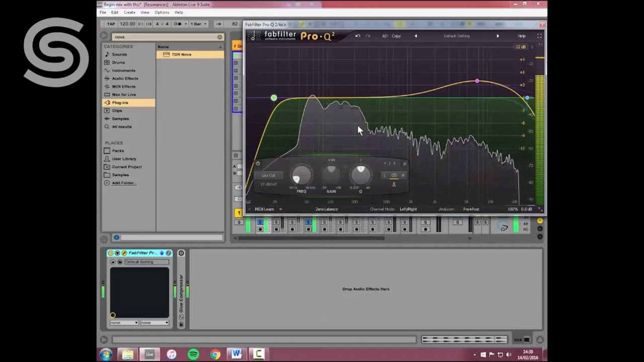
Task: Open the Low Cut filter shape dropdown
Action: (x=268, y=175)
